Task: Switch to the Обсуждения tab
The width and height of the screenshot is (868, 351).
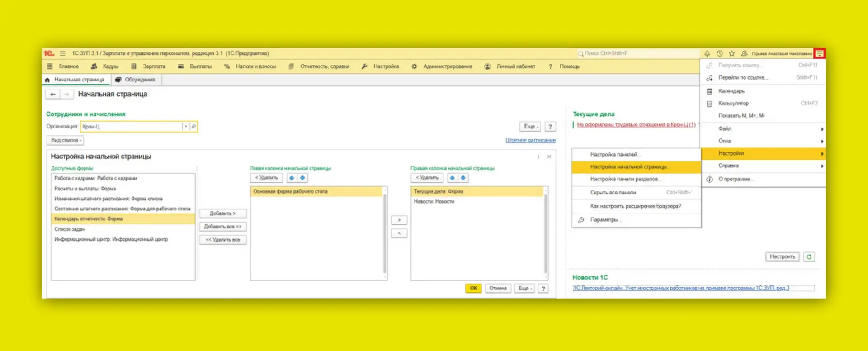Action: point(135,80)
